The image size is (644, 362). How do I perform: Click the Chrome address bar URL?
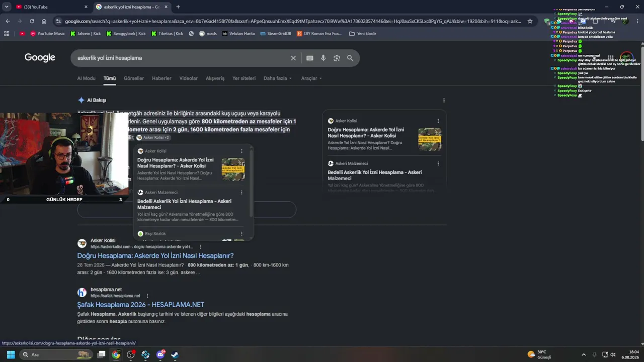pyautogui.click(x=293, y=21)
